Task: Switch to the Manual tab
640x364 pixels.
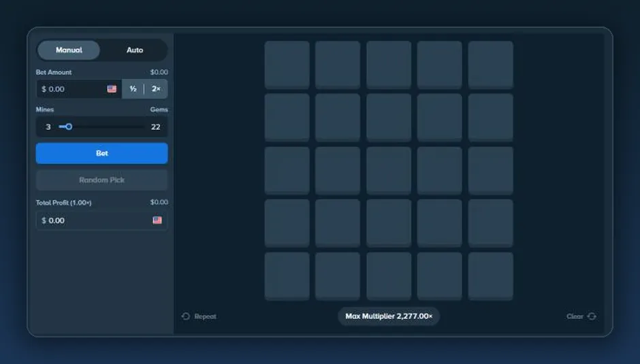Action: pos(69,50)
